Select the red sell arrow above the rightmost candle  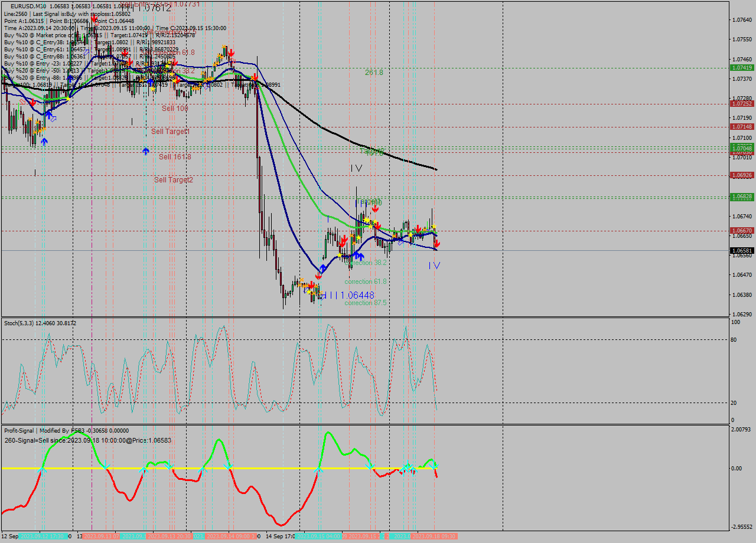[x=436, y=243]
